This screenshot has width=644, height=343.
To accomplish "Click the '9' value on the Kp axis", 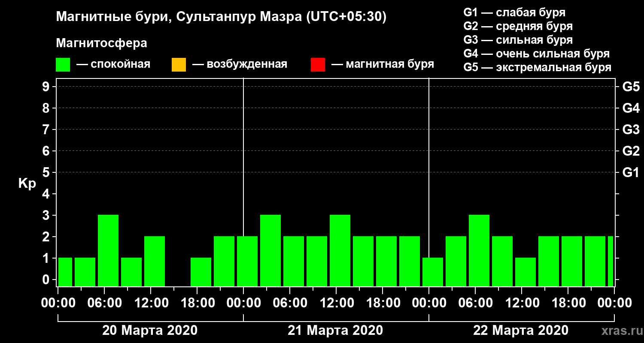I will tap(47, 87).
